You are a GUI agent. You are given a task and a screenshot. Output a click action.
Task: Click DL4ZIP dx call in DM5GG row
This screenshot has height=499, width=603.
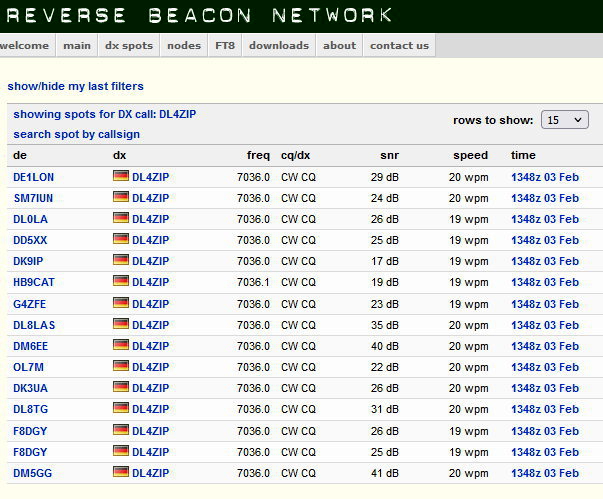[150, 473]
